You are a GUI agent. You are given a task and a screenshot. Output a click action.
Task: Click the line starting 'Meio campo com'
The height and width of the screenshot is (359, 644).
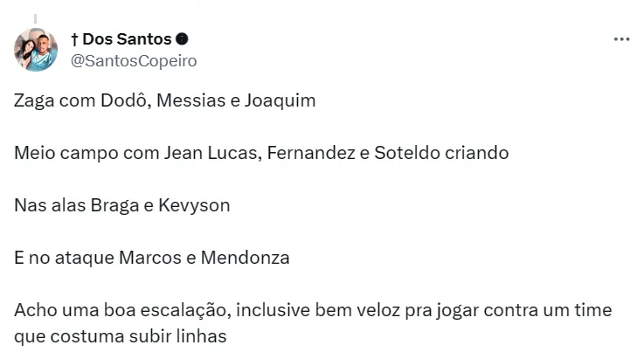click(x=261, y=153)
